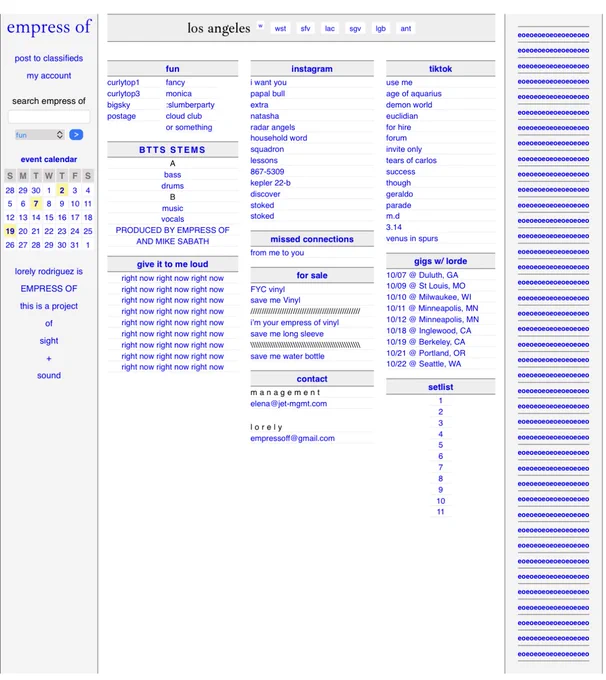Focus the 'search empress of' text field

pyautogui.click(x=49, y=117)
